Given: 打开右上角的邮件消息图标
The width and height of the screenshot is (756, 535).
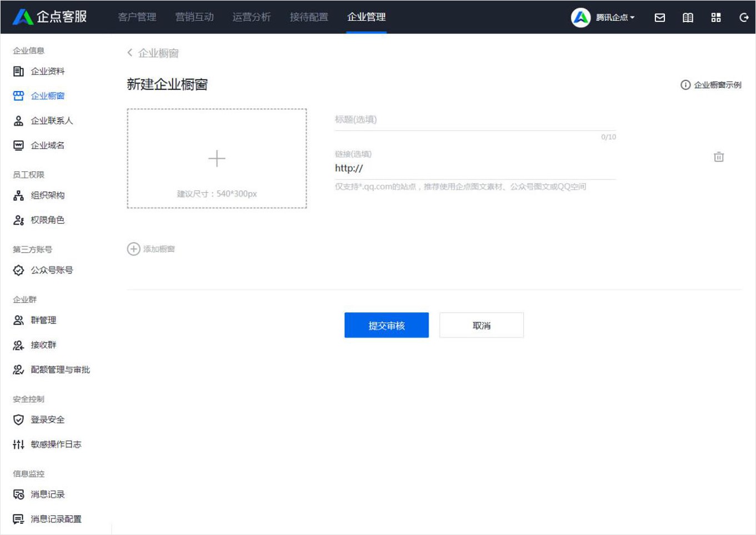Looking at the screenshot, I should [660, 17].
